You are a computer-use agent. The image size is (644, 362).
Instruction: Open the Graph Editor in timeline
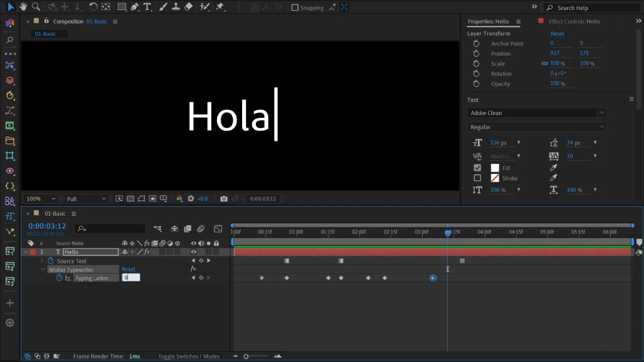[218, 229]
